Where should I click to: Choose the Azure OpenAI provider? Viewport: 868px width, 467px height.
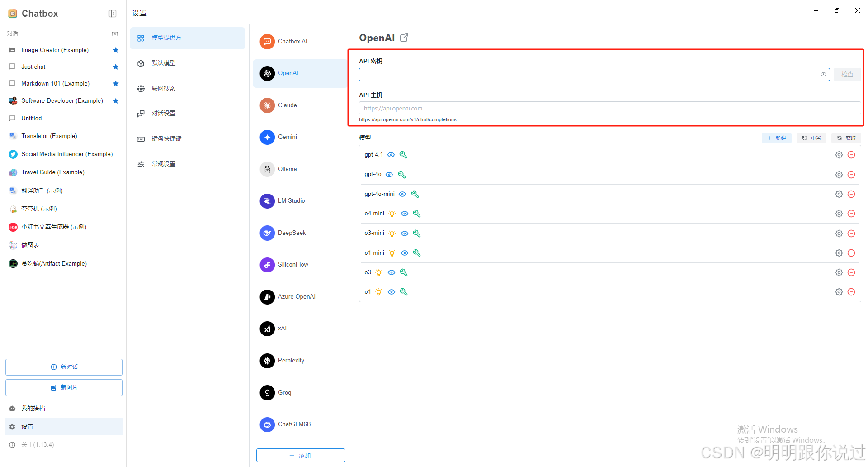pos(300,296)
